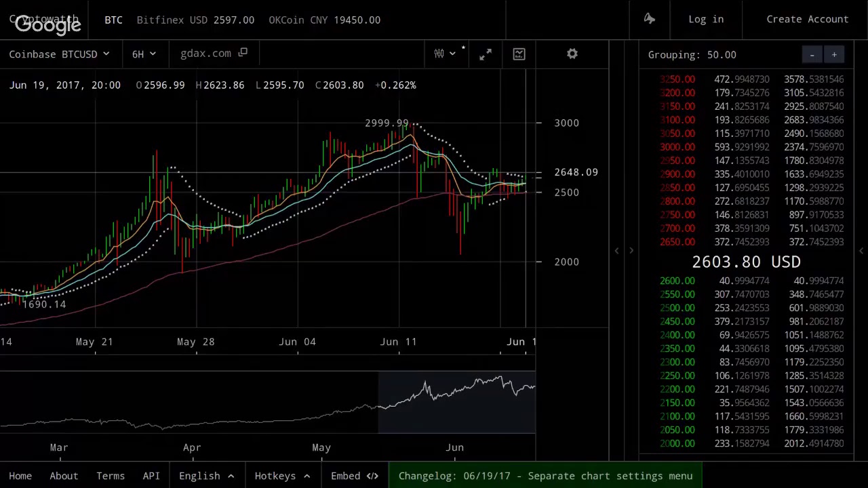This screenshot has width=868, height=488.
Task: Collapse panel using left arrow divider
Action: pyautogui.click(x=616, y=251)
